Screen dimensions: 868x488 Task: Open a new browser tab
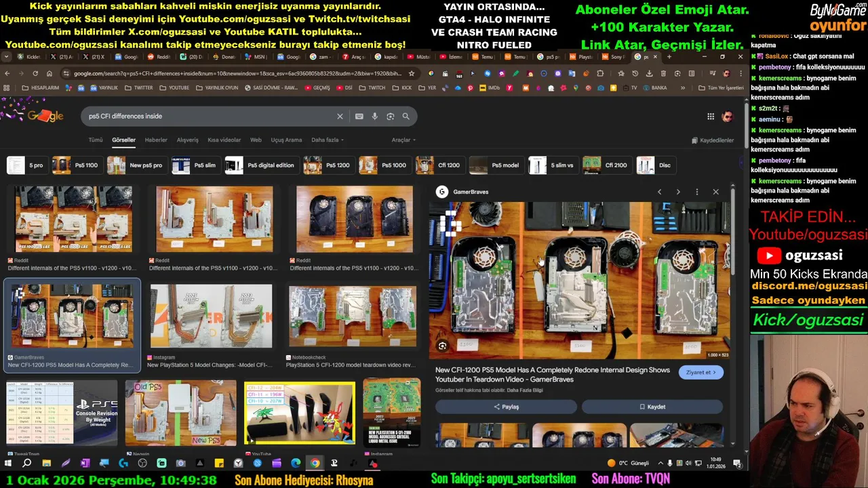click(669, 57)
